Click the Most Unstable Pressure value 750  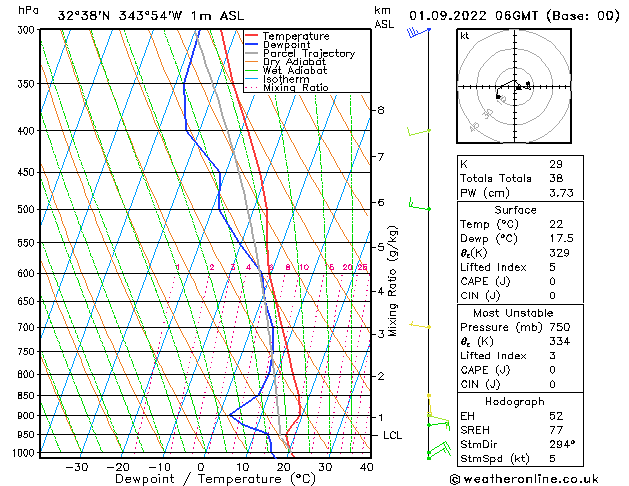(559, 327)
